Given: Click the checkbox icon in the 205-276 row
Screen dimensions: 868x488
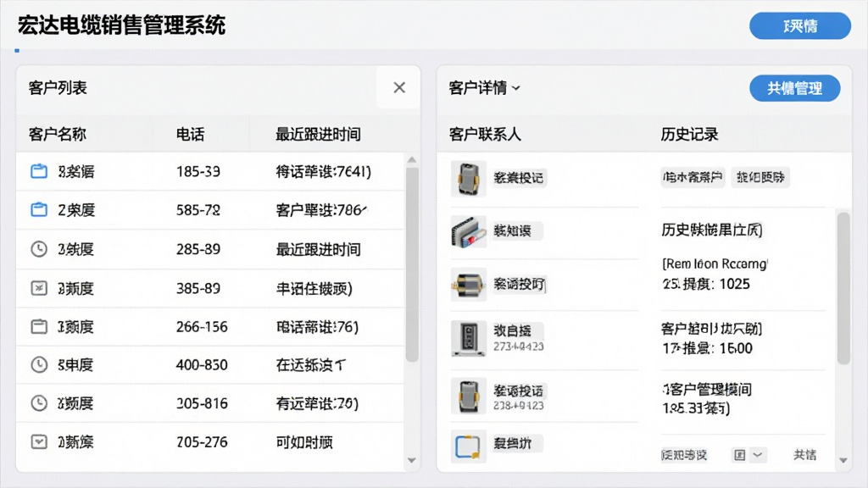Looking at the screenshot, I should [39, 441].
